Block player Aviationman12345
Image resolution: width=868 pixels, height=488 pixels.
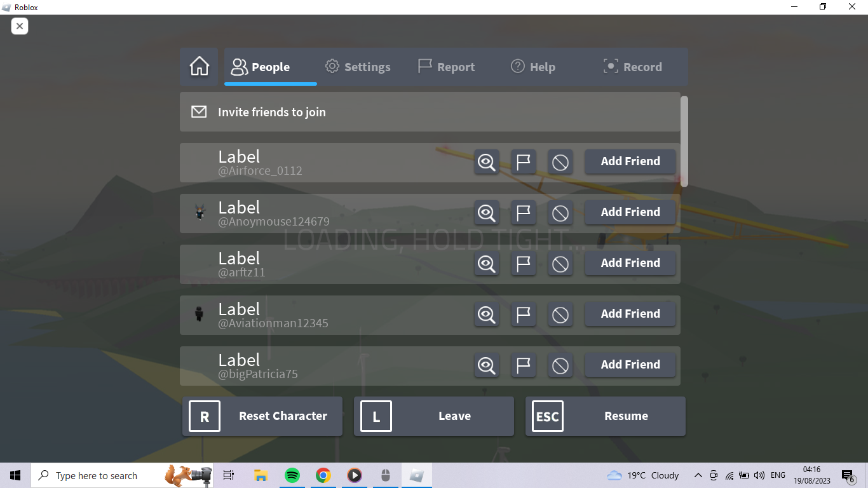point(560,315)
